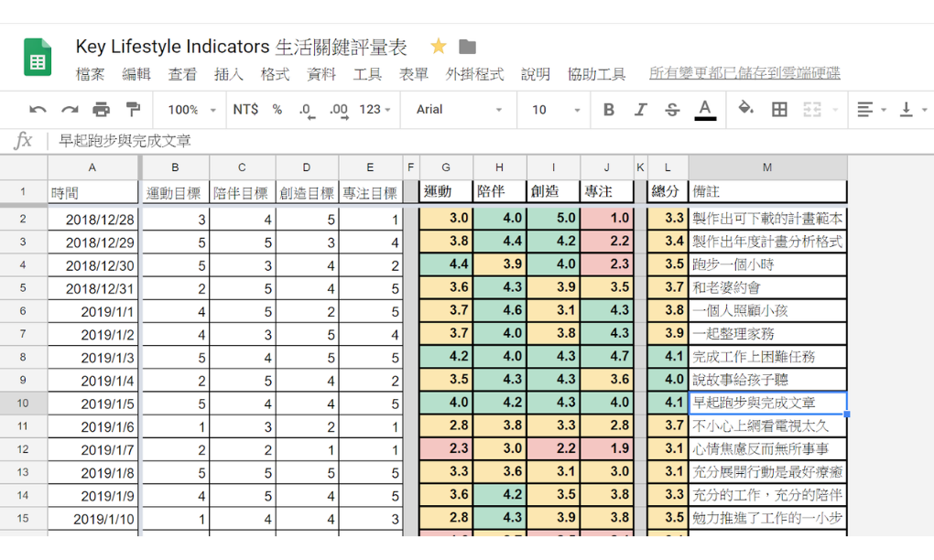Select note cell 說故事給孩子聽
934x560 pixels.
pos(767,380)
